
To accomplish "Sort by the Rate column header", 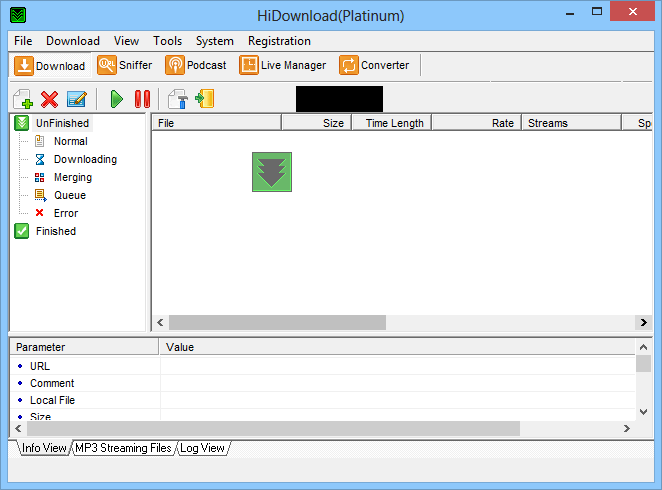I will (477, 123).
